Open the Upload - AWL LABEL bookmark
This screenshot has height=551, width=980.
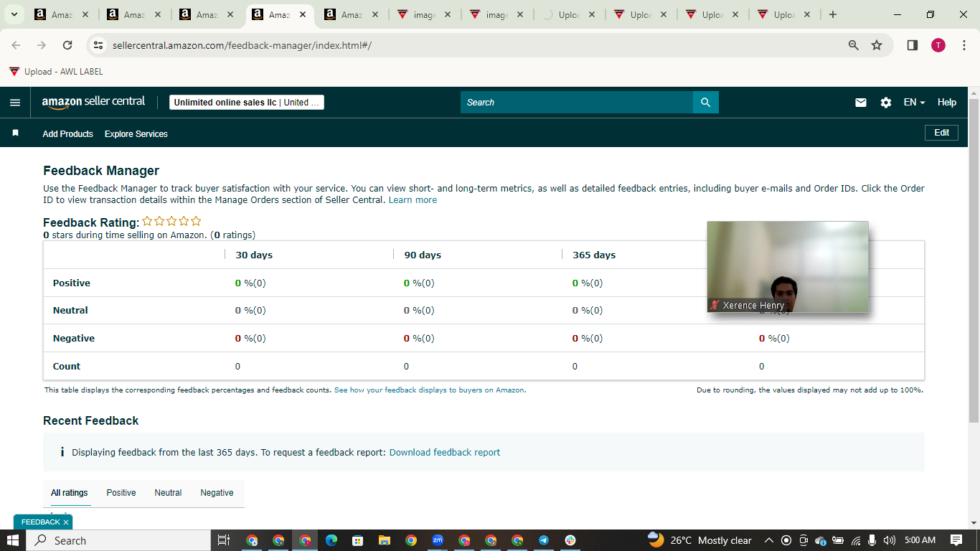click(56, 72)
